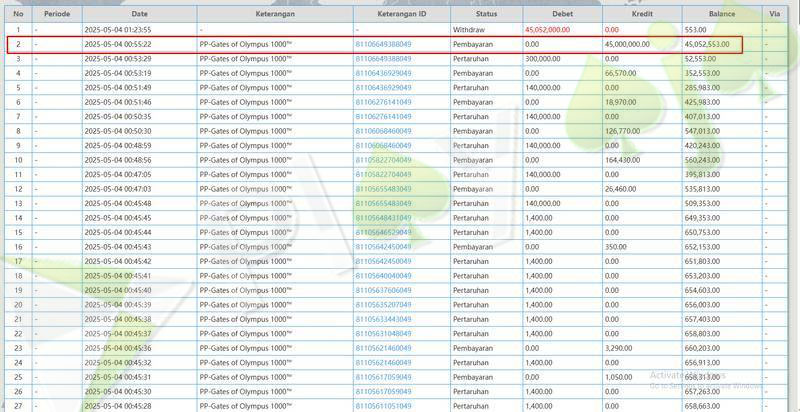Click the Status column header
800x412 pixels.
point(486,15)
